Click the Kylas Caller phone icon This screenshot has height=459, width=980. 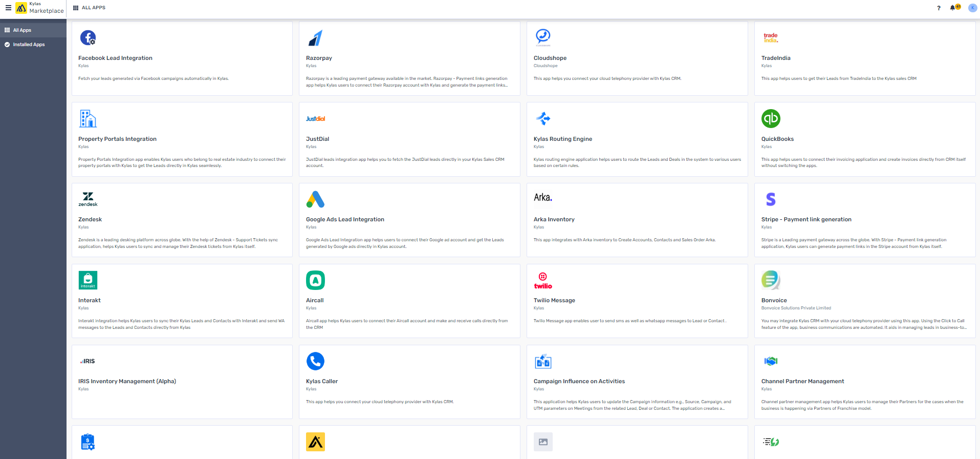315,361
